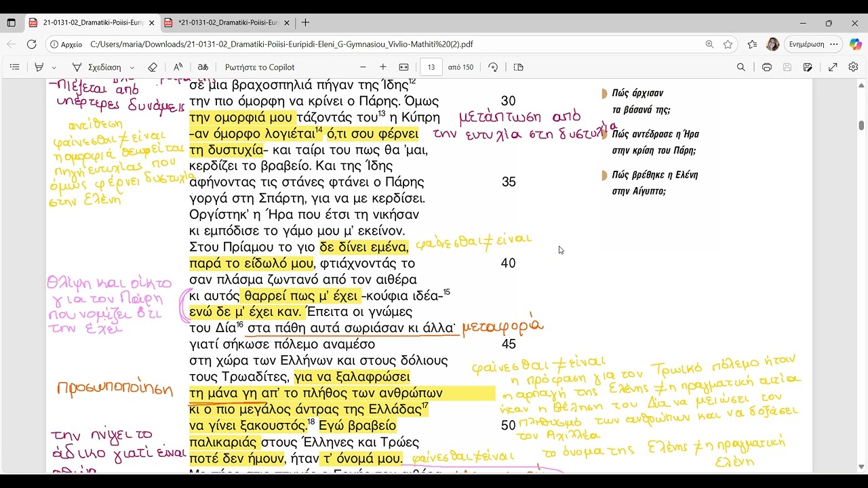Screen dimensions: 868x488
Task: Add this page to favorites star
Action: pos(728,44)
